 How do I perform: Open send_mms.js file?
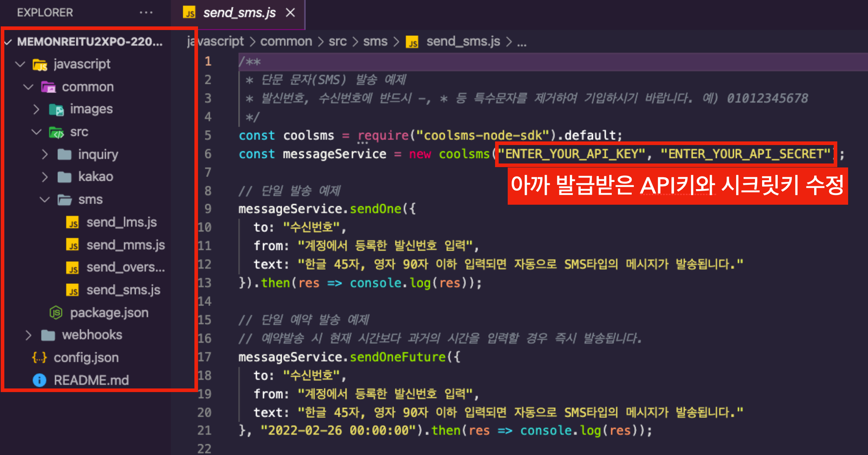[x=125, y=245]
